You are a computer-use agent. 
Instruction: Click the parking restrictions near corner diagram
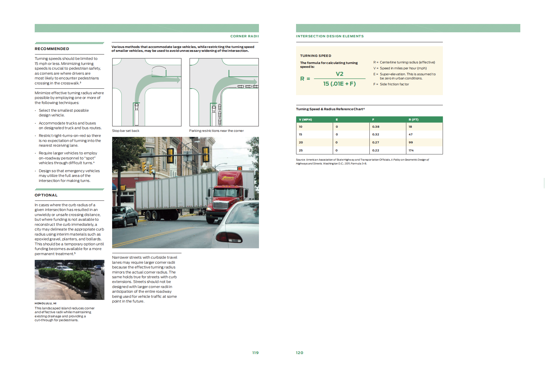[224, 92]
